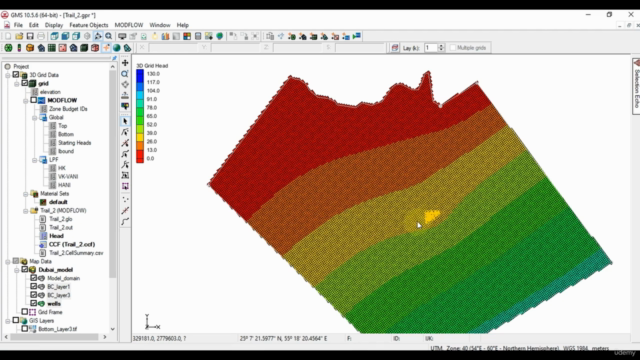Screen dimensions: 640x360
Task: Uncheck the Model_domain coverage checkbox
Action: pyautogui.click(x=33, y=278)
